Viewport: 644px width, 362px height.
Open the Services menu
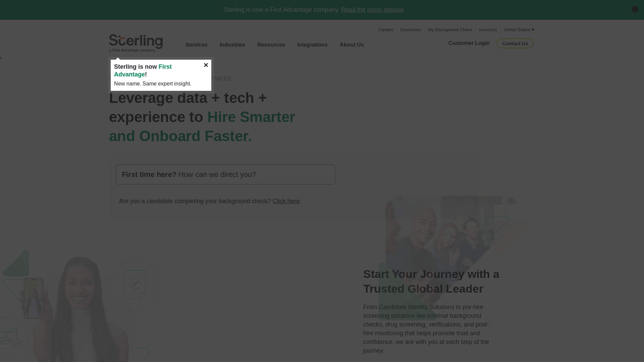tap(197, 45)
